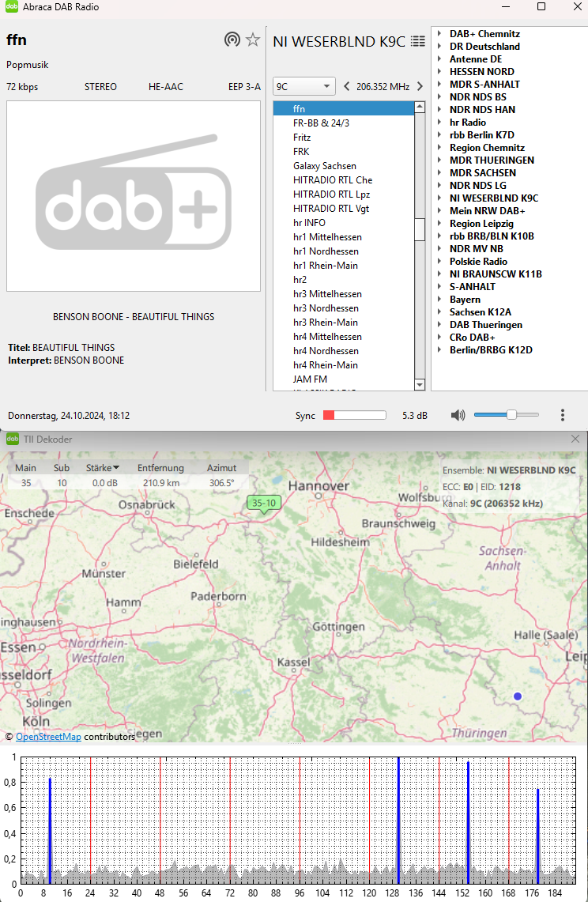
Task: Select the Fritz service
Action: (x=344, y=138)
